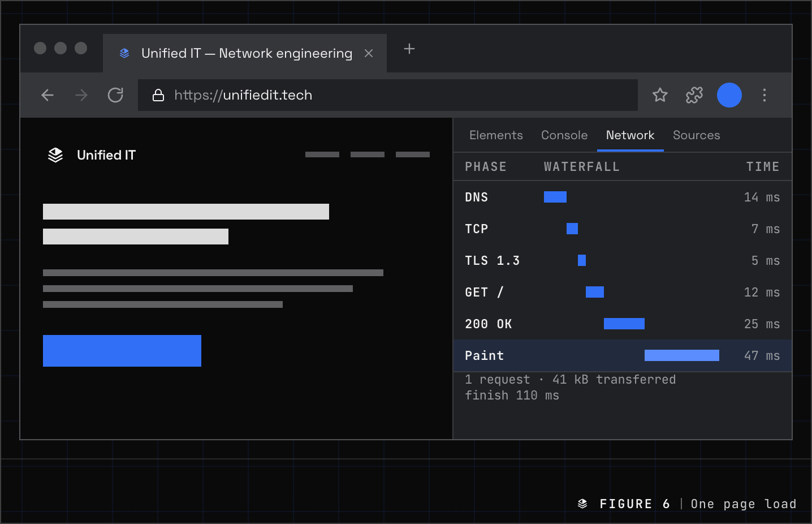Viewport: 812px width, 524px height.
Task: Select the Unified IT — Network engineering tab
Action: click(x=245, y=53)
